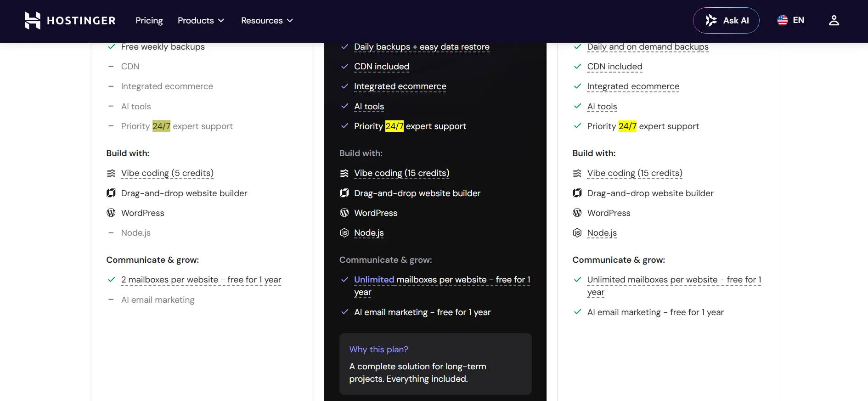This screenshot has height=401, width=868.
Task: Click Integrated ecommerce in right plan card
Action: pyautogui.click(x=633, y=86)
